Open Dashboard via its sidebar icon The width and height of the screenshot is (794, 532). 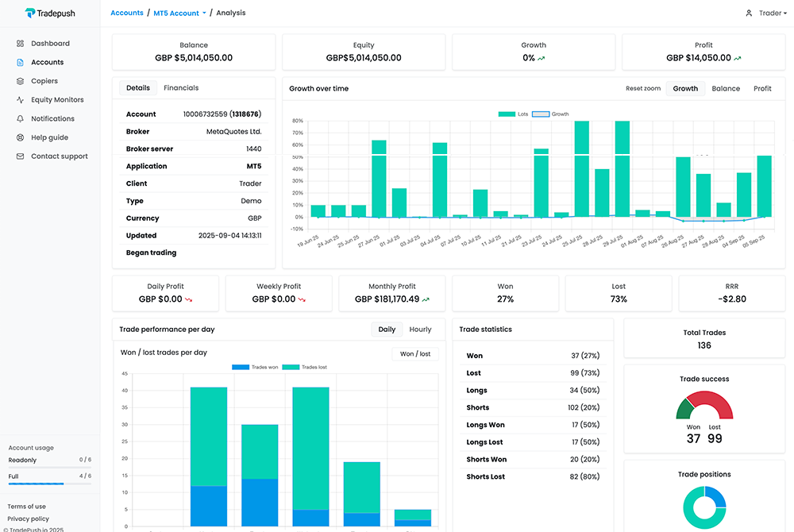21,44
